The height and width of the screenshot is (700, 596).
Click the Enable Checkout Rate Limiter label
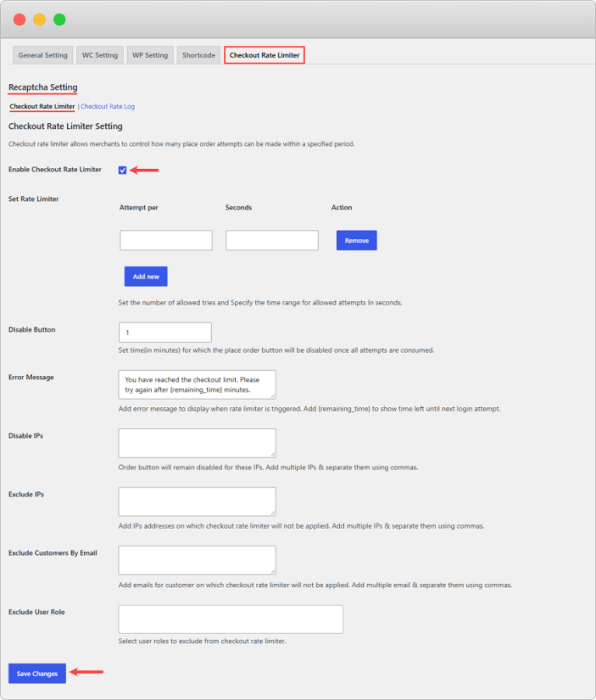point(55,170)
